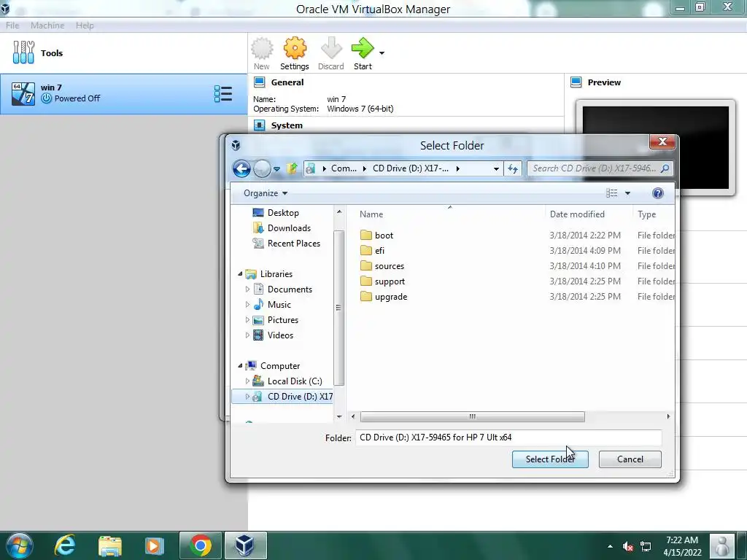
Task: Select CD Drive (D:) in navigation tree
Action: pyautogui.click(x=282, y=396)
